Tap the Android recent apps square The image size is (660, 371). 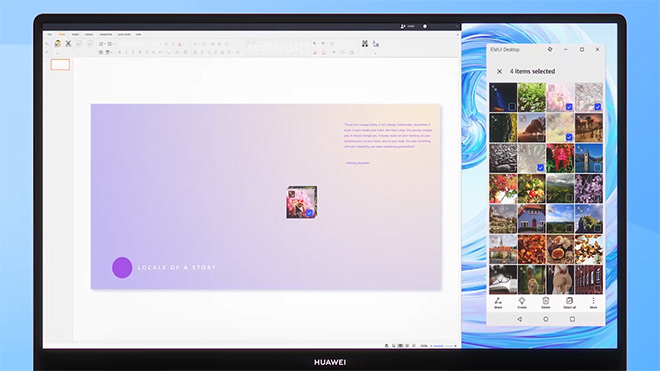[x=572, y=319]
